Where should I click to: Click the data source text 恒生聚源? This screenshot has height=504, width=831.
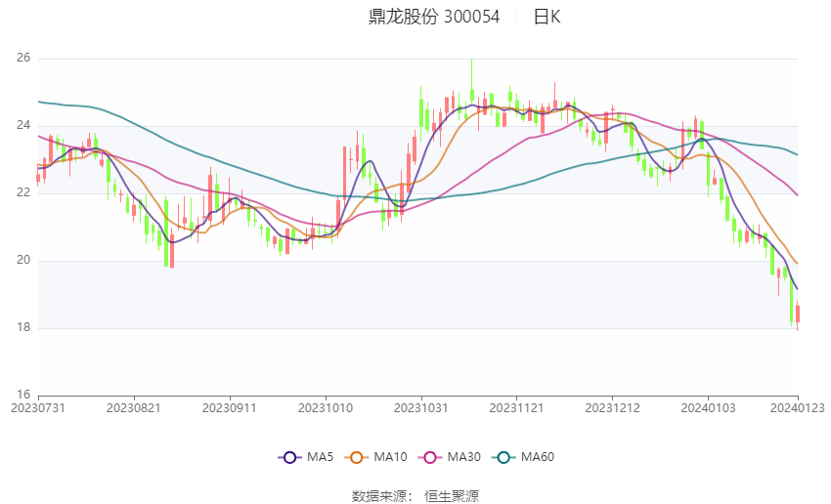click(x=452, y=496)
